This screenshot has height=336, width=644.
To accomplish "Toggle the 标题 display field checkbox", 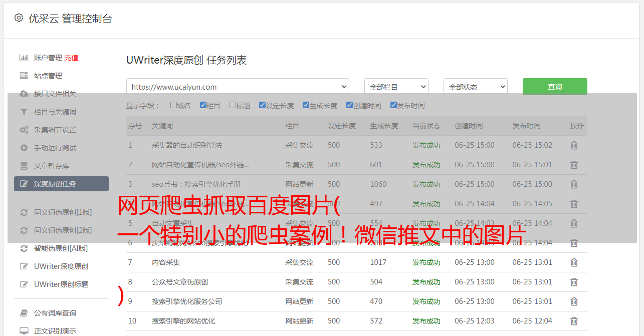I will pos(233,105).
